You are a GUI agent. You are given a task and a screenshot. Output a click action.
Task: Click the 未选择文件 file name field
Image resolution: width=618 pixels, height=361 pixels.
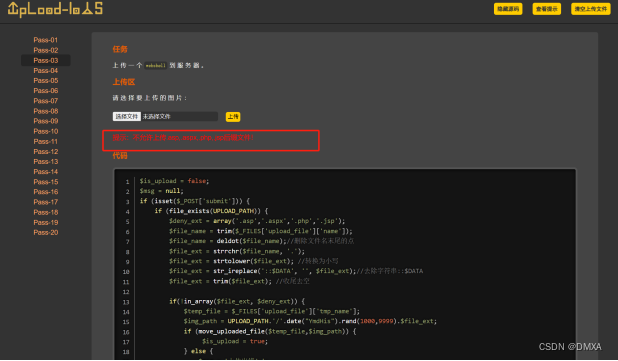point(180,116)
